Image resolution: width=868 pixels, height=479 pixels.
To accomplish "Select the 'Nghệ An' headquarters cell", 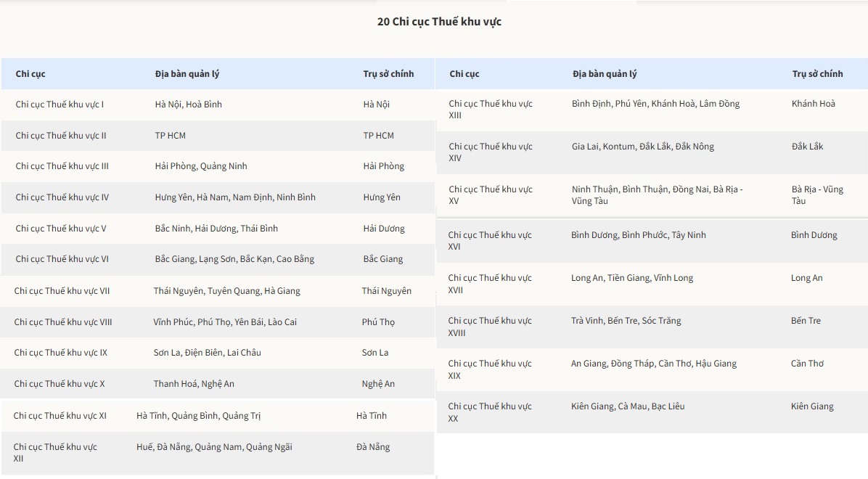I will coord(378,384).
